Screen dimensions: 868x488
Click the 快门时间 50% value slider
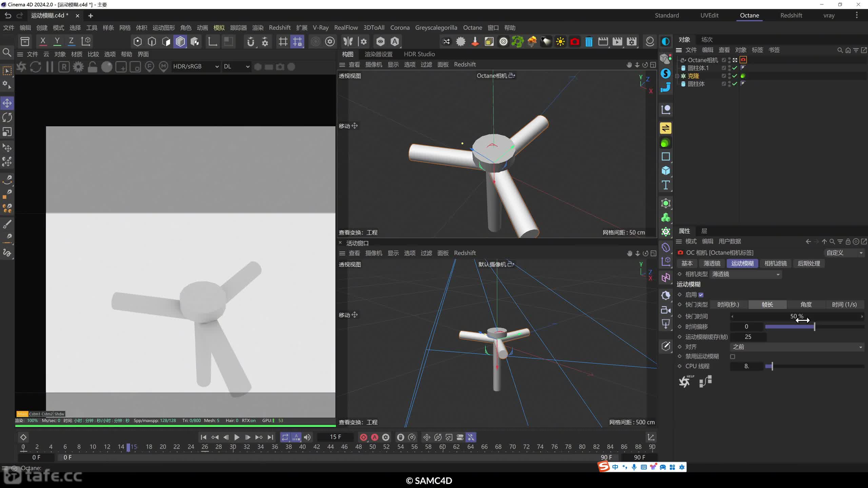797,316
